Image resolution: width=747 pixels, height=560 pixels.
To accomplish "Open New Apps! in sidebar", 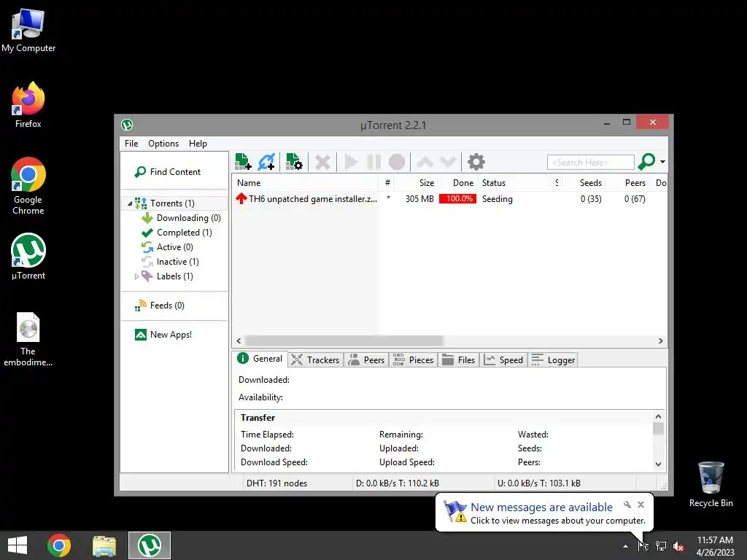I will [x=163, y=335].
